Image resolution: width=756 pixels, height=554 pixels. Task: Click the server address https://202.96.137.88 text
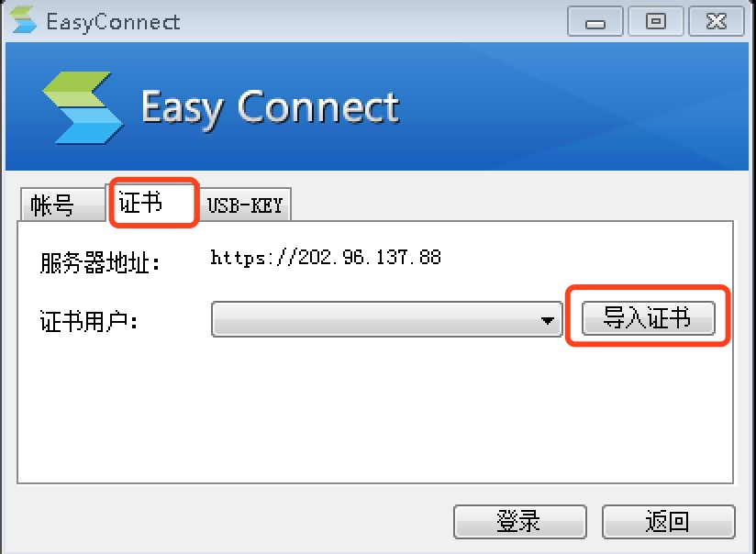326,258
